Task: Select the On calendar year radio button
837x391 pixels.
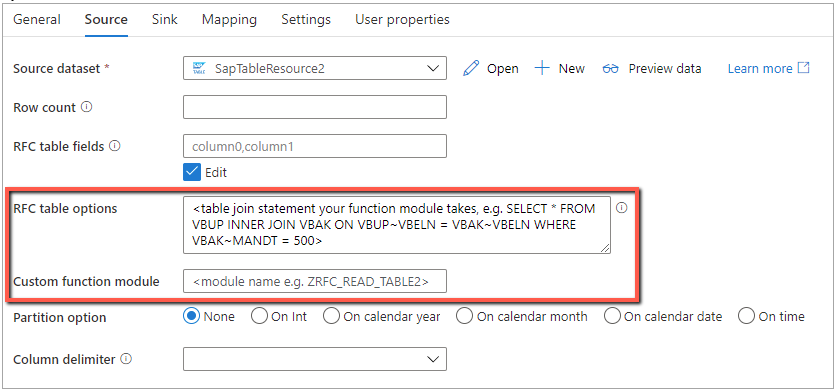Action: (x=331, y=316)
